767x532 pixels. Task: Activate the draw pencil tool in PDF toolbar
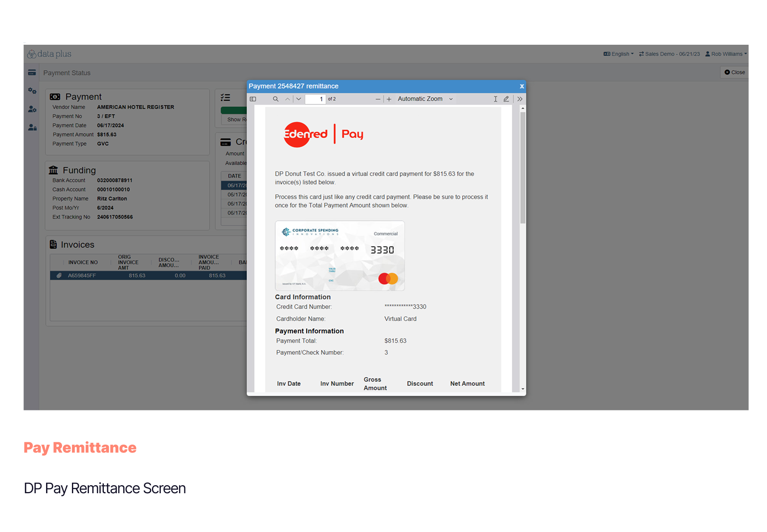point(506,99)
